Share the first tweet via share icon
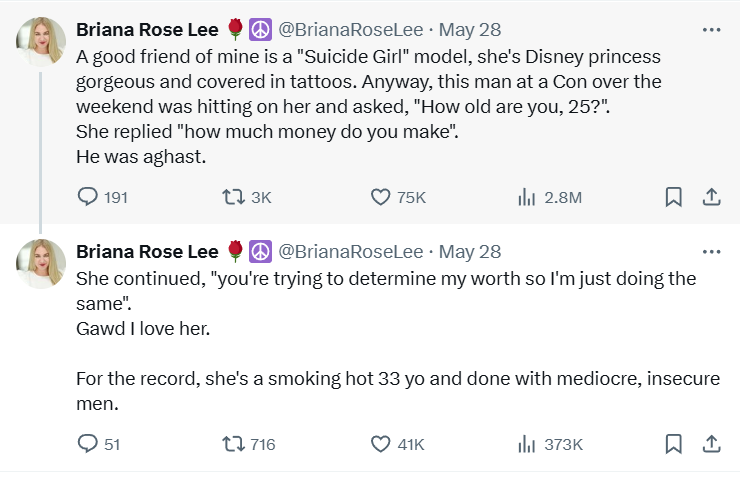The width and height of the screenshot is (740, 477). pos(712,197)
